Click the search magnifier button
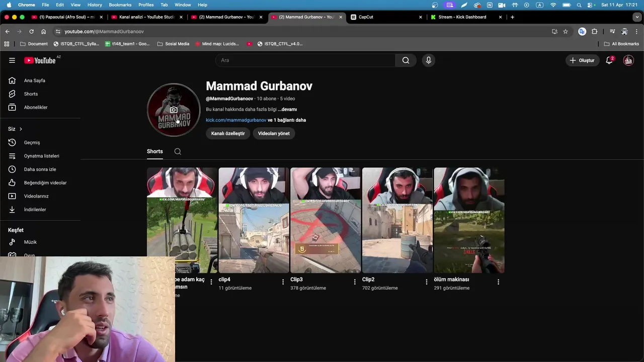 coord(406,60)
